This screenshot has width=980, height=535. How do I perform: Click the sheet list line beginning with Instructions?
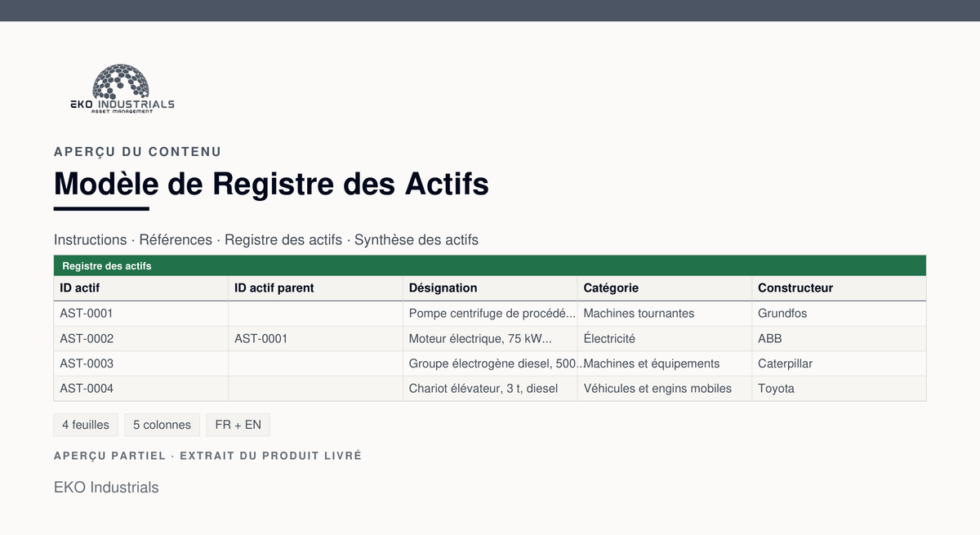pos(266,240)
